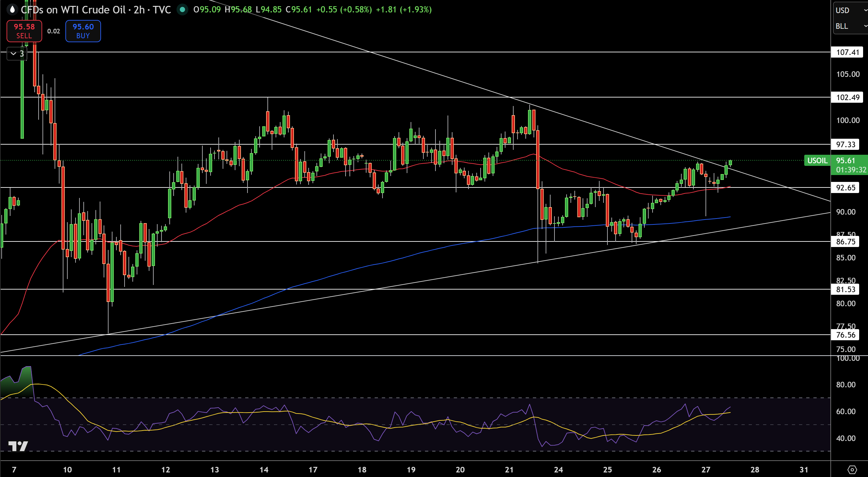Click the 100.00 price axis label above 97.33
Screen dimensions: 868x477
[848, 120]
